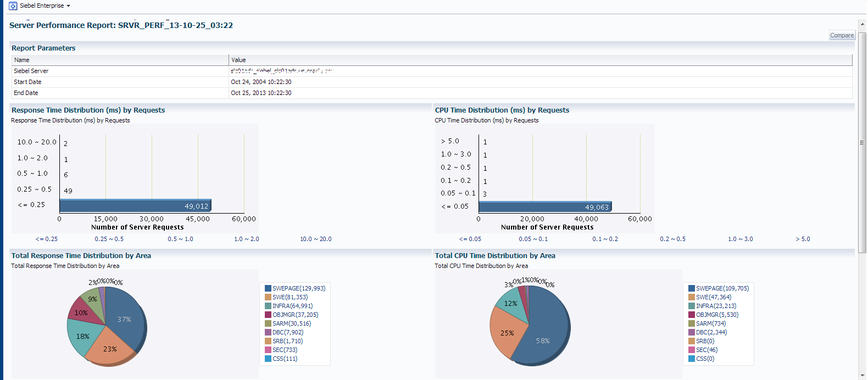
Task: Click the 0.05 ~ 0.1 CPU time link
Action: click(533, 239)
